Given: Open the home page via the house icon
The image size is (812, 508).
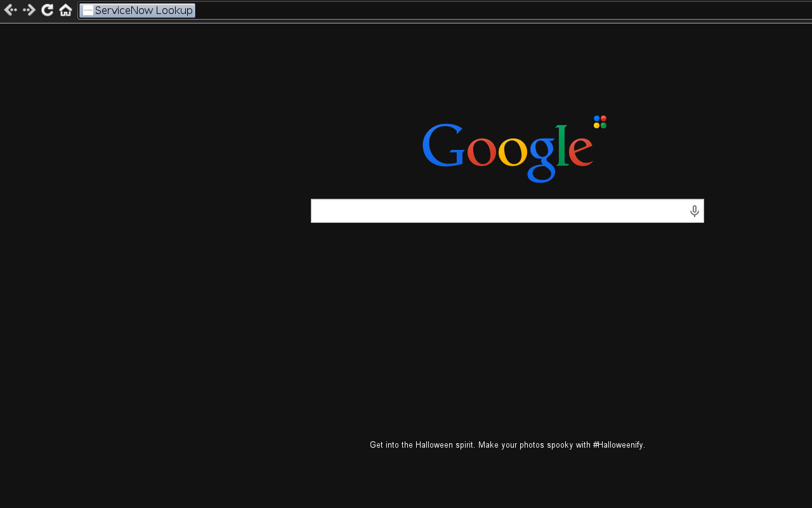Looking at the screenshot, I should coord(65,10).
